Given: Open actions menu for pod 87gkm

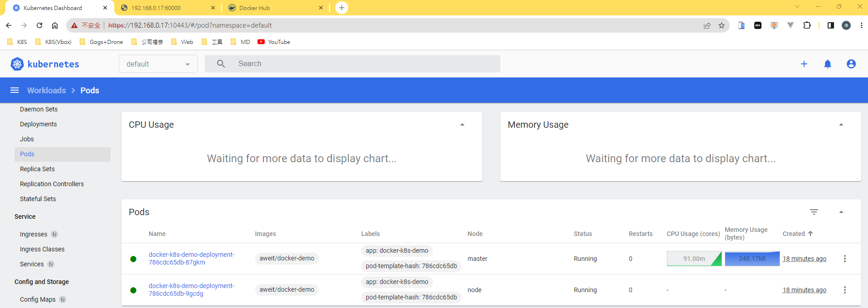Looking at the screenshot, I should pyautogui.click(x=845, y=259).
